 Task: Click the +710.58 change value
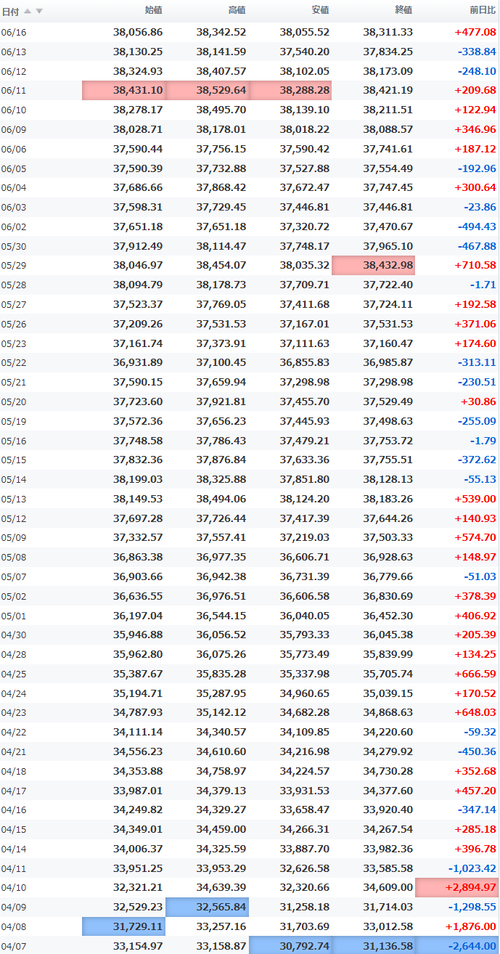point(475,266)
